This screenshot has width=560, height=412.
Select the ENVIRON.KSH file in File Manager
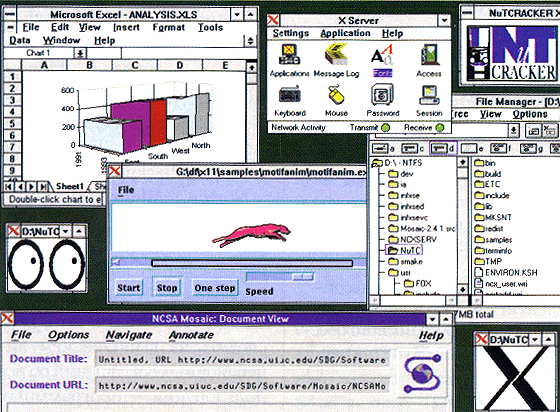pyautogui.click(x=506, y=272)
